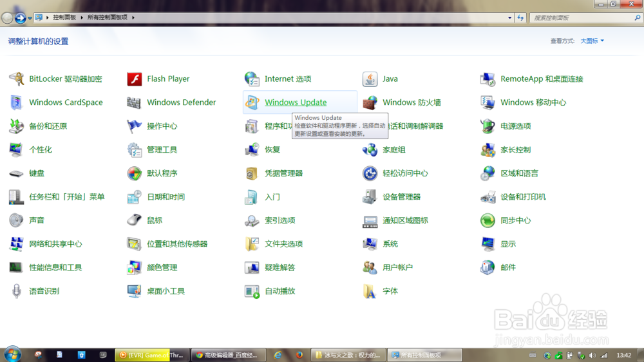
Task: Open the 任务栏和「开始」菜单 link
Action: (x=66, y=197)
